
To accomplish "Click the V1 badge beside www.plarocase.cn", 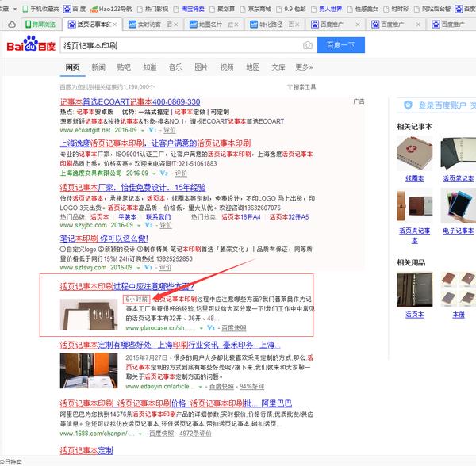I will (x=211, y=328).
